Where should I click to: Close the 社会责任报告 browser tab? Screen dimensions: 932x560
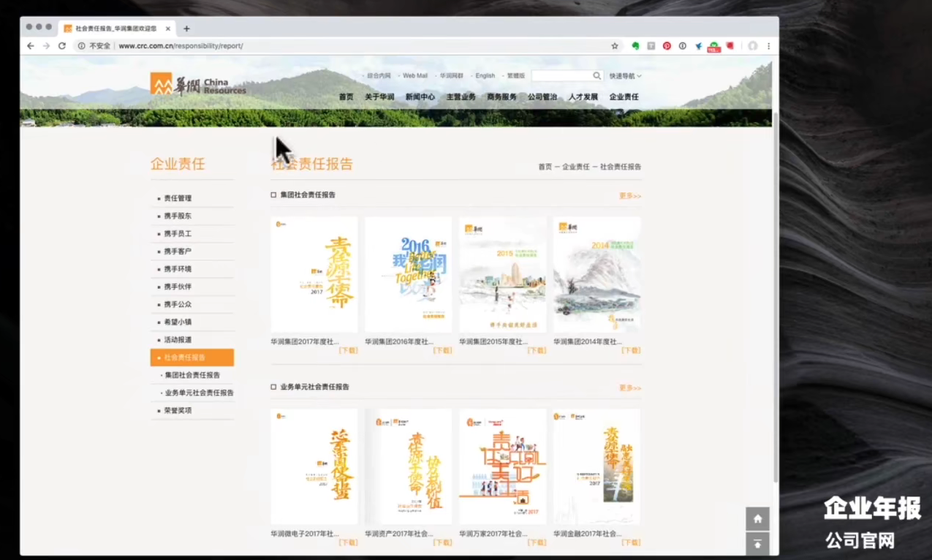point(168,29)
